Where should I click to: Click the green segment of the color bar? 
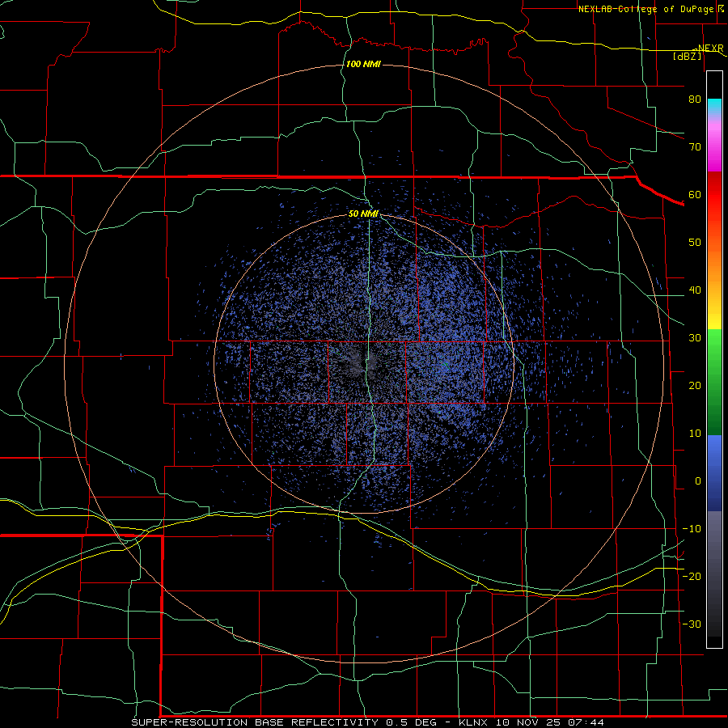pyautogui.click(x=714, y=382)
